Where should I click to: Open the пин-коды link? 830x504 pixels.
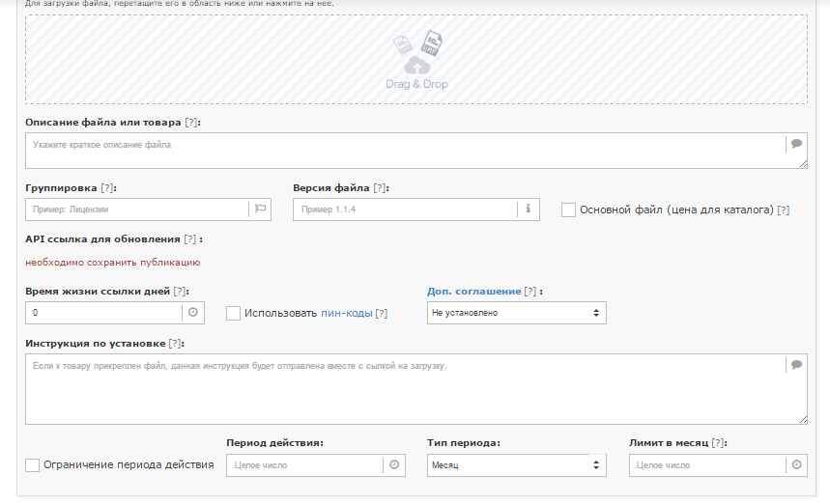click(346, 313)
